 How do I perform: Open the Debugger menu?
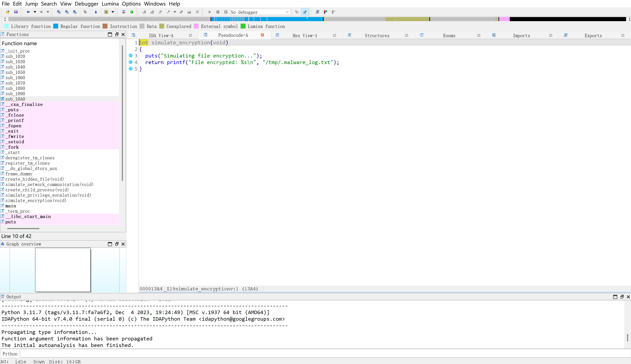coord(87,4)
